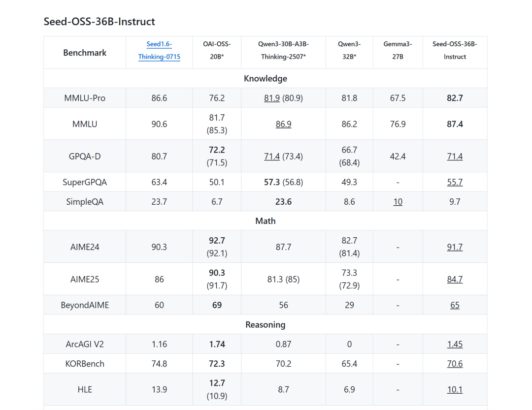Select the BeyondAIME benchmark label
532x410 pixels.
click(x=85, y=305)
